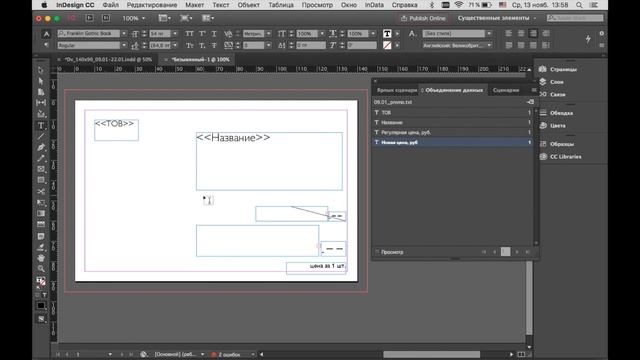Select the Hand tool
The width and height of the screenshot is (640, 360).
point(41,258)
